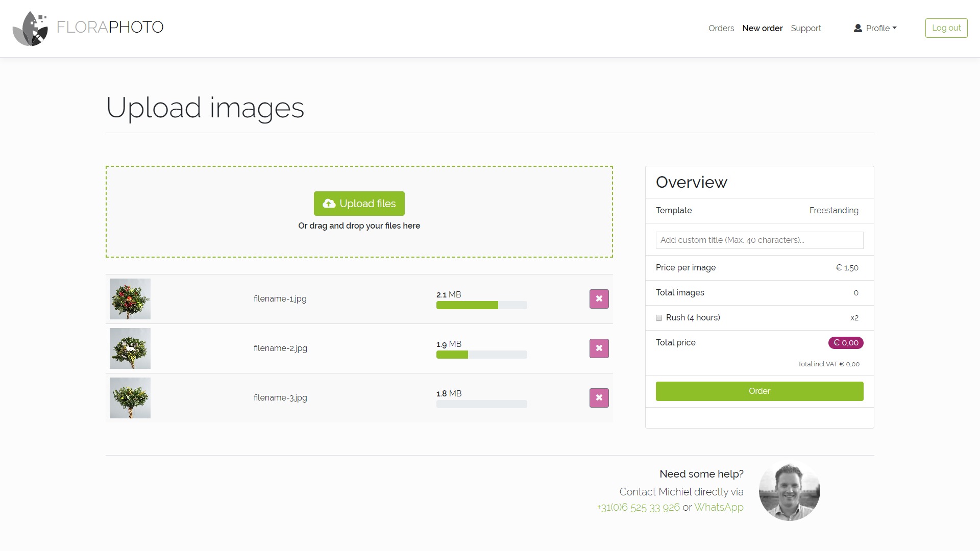
Task: Click remove icon for filename-2.jpg
Action: [x=599, y=348]
